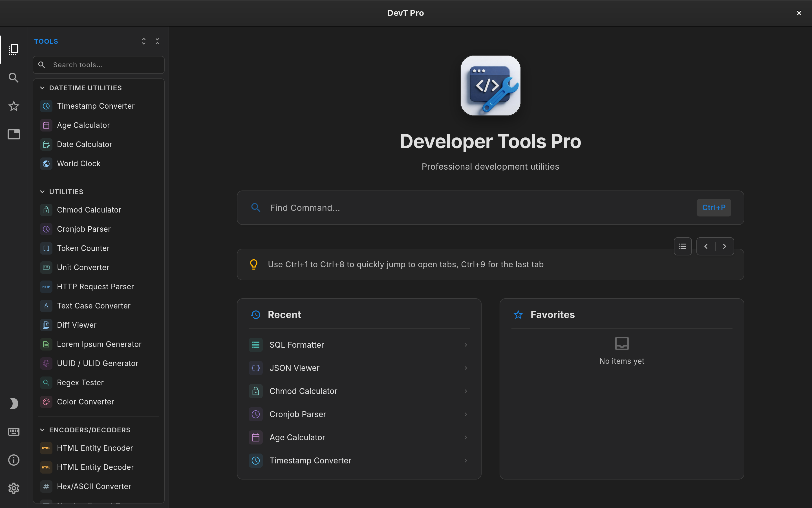The width and height of the screenshot is (812, 508).
Task: Collapse the Utilities section
Action: pos(99,192)
